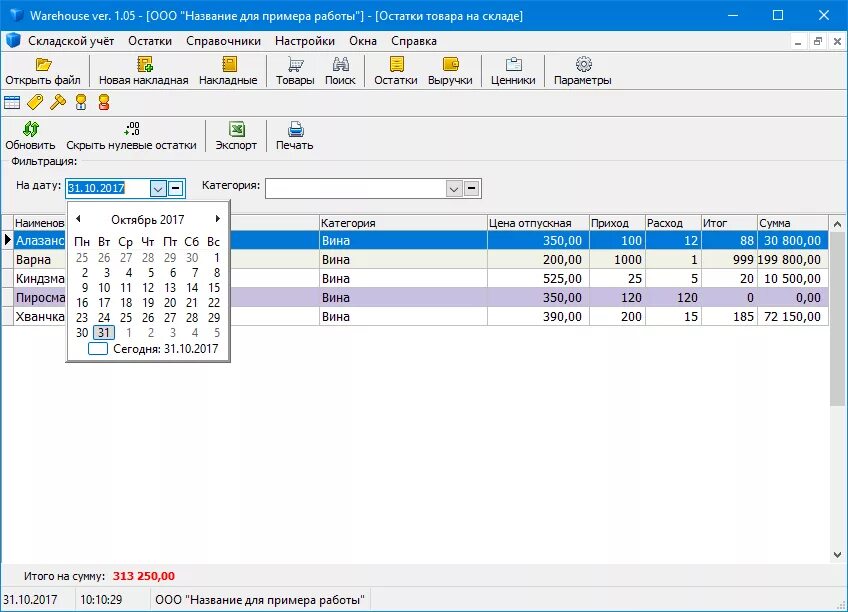Open the 'Накладные' invoices list
The width and height of the screenshot is (848, 612).
(228, 71)
